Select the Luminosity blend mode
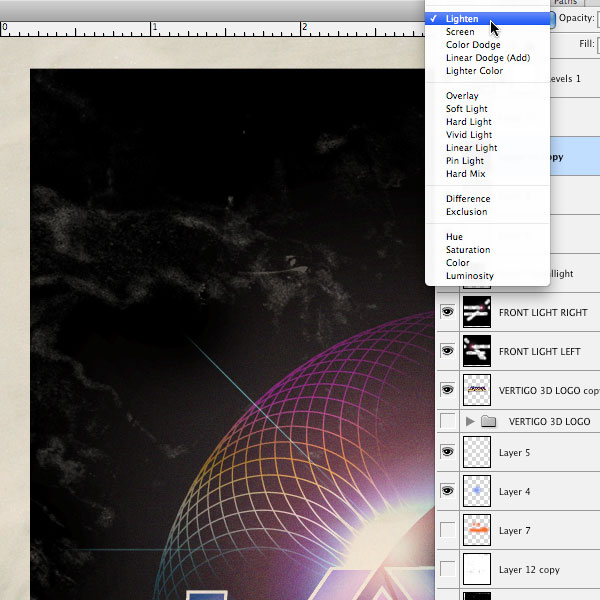Screen dimensions: 600x600 pos(469,276)
